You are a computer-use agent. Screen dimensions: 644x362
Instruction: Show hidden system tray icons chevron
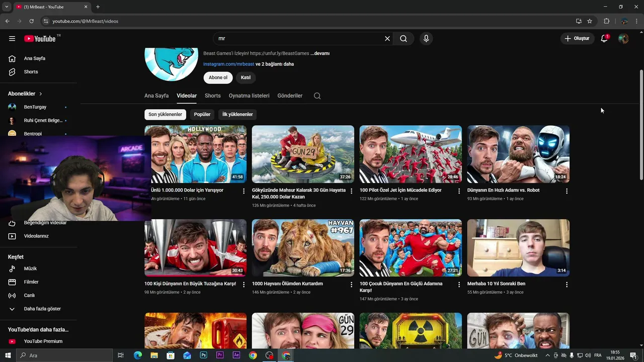click(x=548, y=355)
